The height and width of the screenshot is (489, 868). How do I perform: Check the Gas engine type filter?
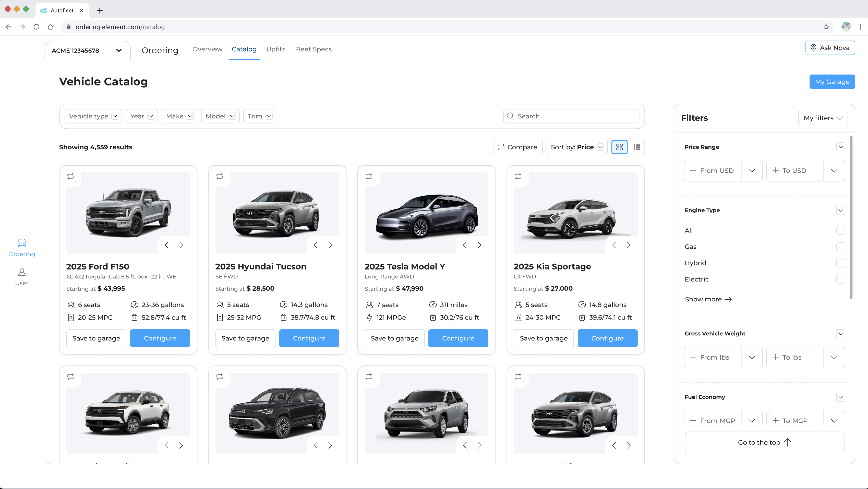(x=841, y=247)
